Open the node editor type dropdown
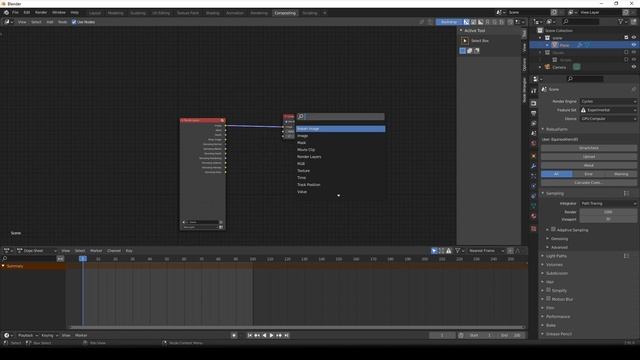The image size is (640, 360). pyautogui.click(x=8, y=22)
